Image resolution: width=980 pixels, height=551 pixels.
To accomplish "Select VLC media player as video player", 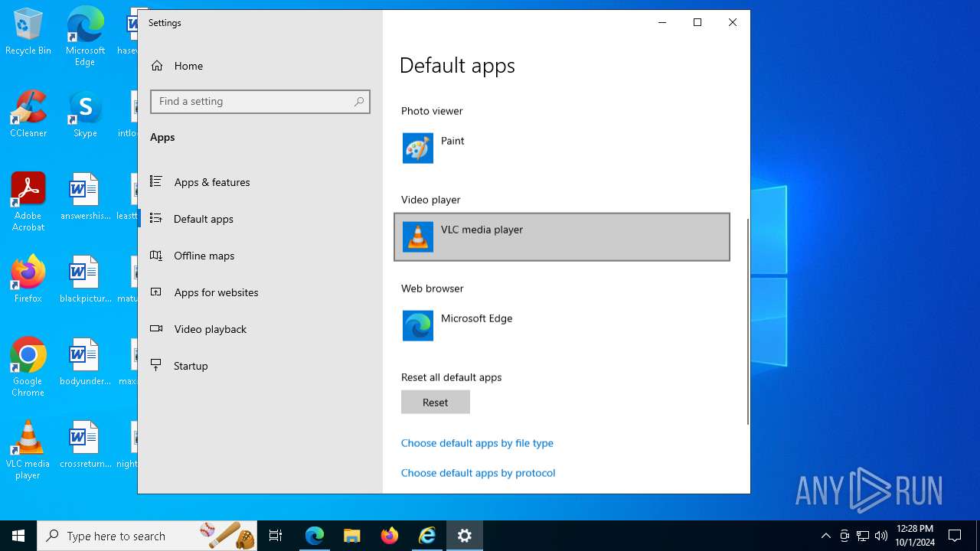I will click(x=561, y=237).
